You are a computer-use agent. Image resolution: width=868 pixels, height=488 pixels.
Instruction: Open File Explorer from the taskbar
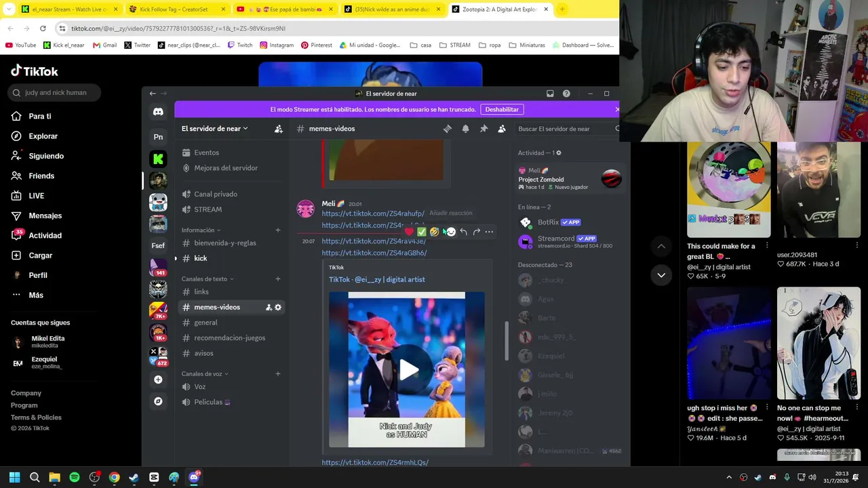(x=54, y=477)
